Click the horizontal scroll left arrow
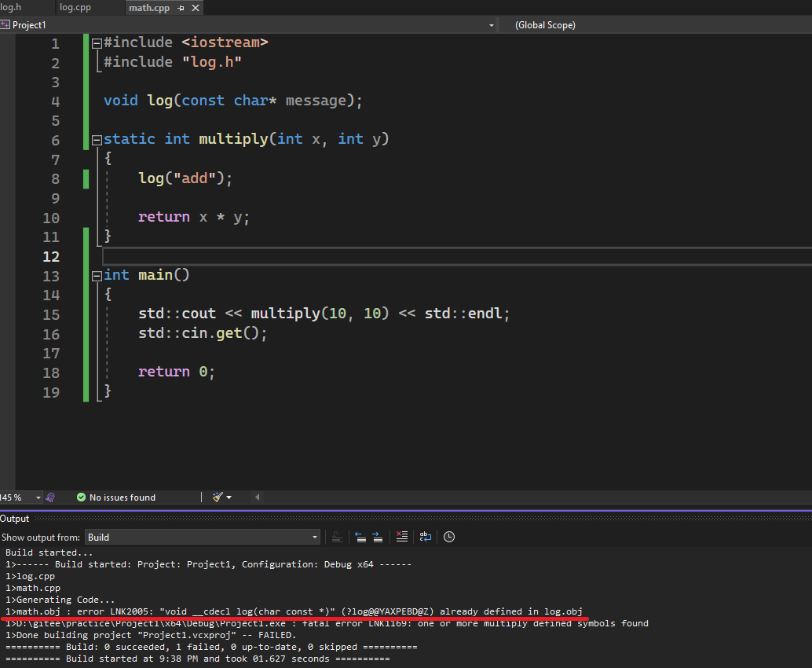The height and width of the screenshot is (668, 812). 258,497
